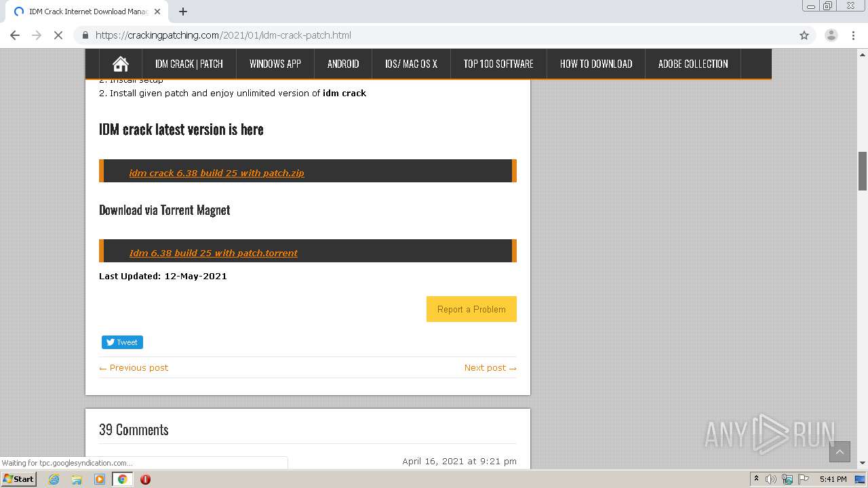
Task: Switch to Chrome taskbar button
Action: [x=122, y=479]
